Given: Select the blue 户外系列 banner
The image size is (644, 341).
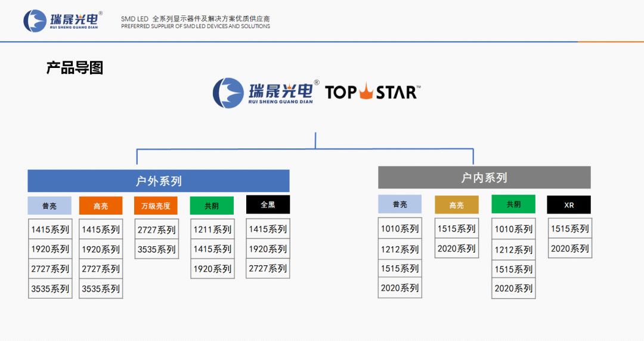Looking at the screenshot, I should tap(159, 181).
